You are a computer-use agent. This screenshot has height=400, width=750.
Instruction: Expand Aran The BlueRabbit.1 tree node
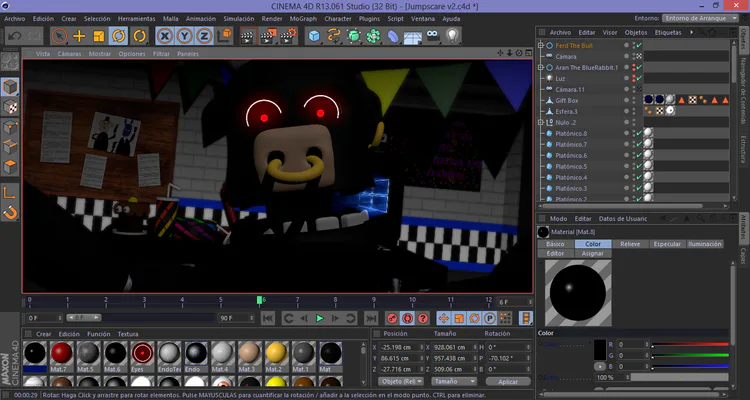tap(541, 67)
